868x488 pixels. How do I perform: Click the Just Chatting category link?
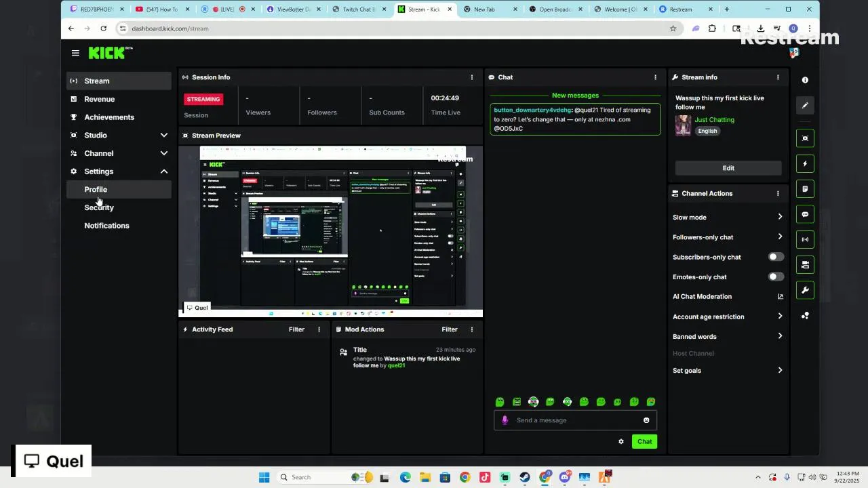click(x=714, y=120)
